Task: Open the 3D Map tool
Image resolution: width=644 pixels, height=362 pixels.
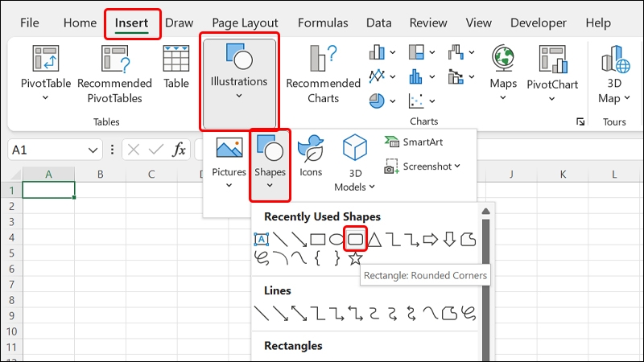Action: [x=615, y=74]
